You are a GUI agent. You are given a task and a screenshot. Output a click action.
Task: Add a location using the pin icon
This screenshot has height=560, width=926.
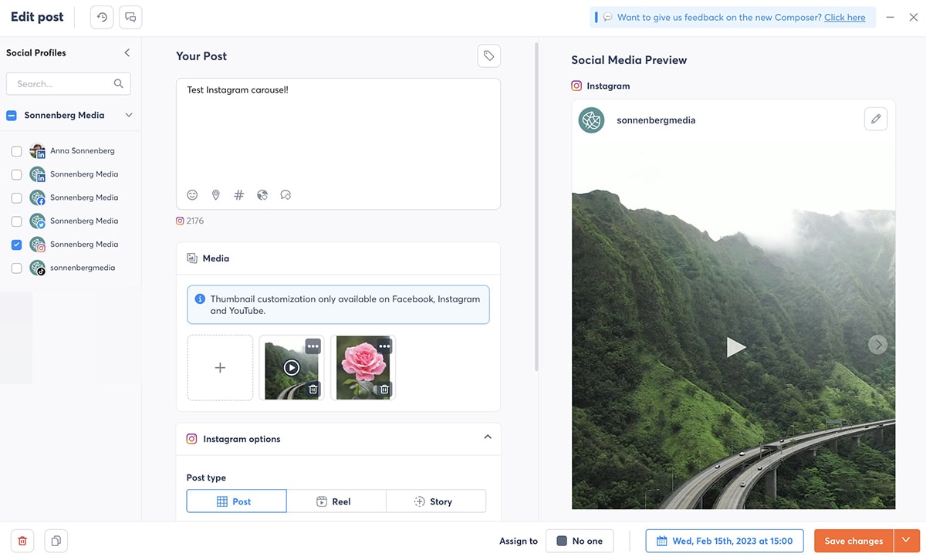click(x=215, y=194)
